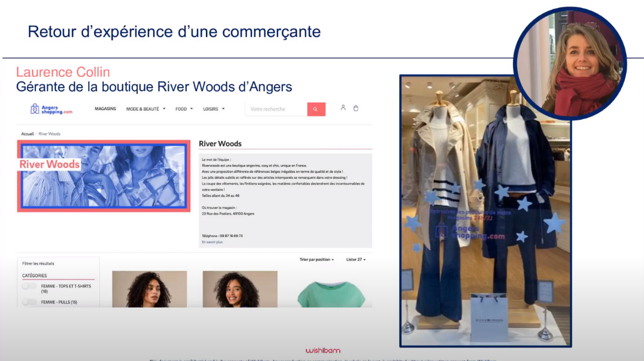
Task: Open the shopping bag cart icon
Action: click(x=356, y=109)
